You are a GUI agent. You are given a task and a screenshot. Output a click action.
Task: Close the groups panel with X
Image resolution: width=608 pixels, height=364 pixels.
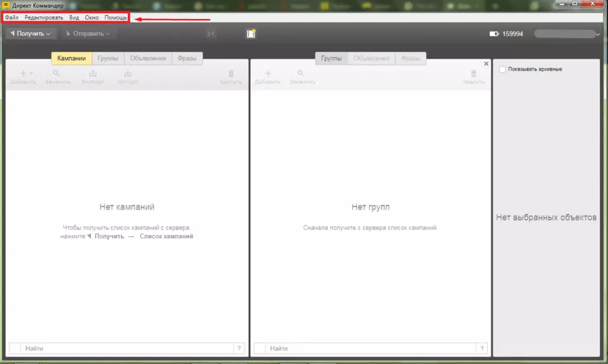pyautogui.click(x=486, y=64)
